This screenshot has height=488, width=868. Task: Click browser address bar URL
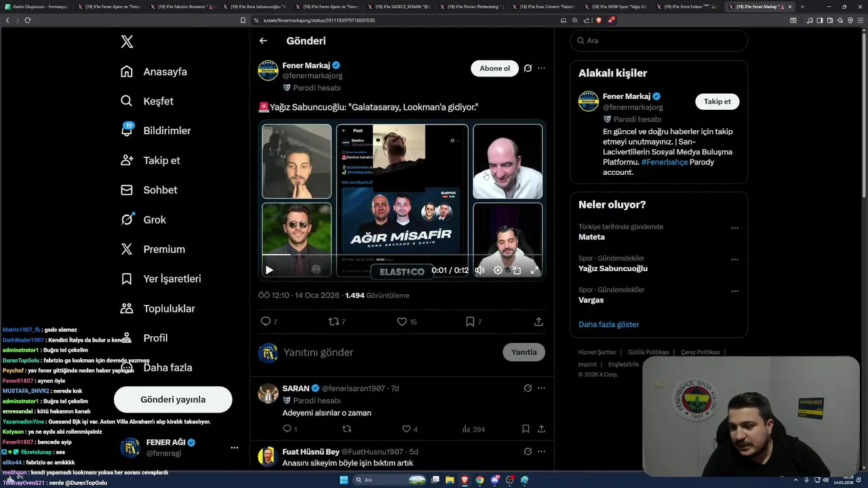[x=319, y=20]
